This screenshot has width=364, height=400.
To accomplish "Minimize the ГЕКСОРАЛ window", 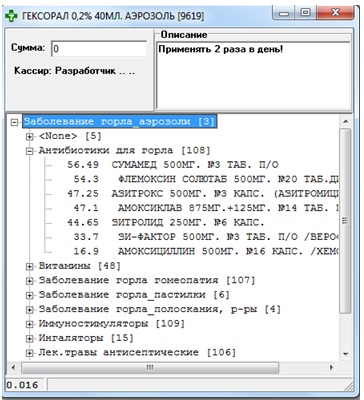I will coord(284,13).
